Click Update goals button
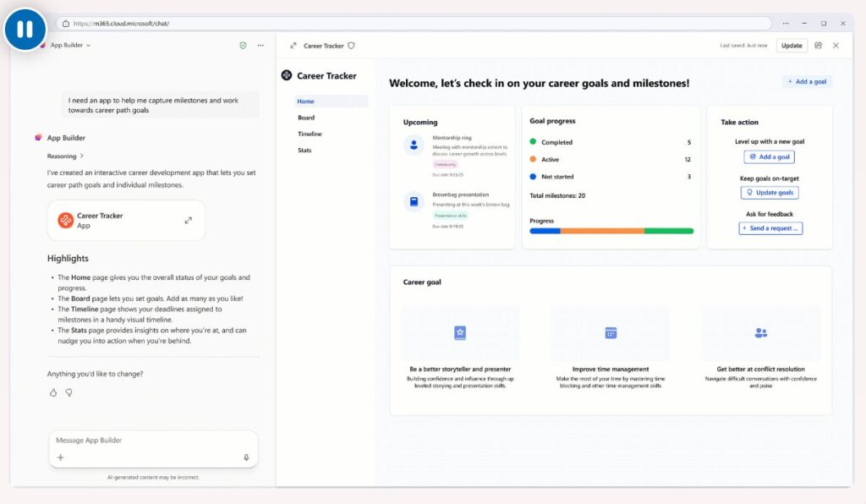 click(770, 193)
